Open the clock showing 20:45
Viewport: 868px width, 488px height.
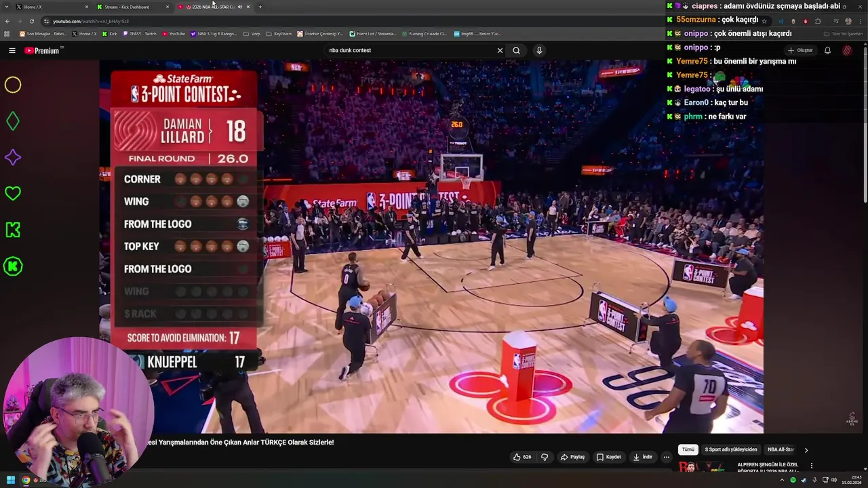(851, 480)
